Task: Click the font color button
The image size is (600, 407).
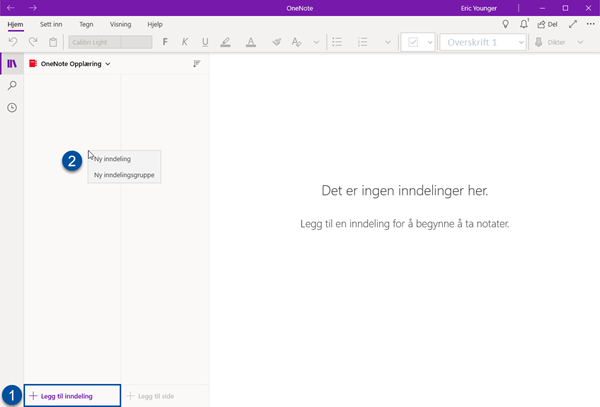Action: coord(249,42)
